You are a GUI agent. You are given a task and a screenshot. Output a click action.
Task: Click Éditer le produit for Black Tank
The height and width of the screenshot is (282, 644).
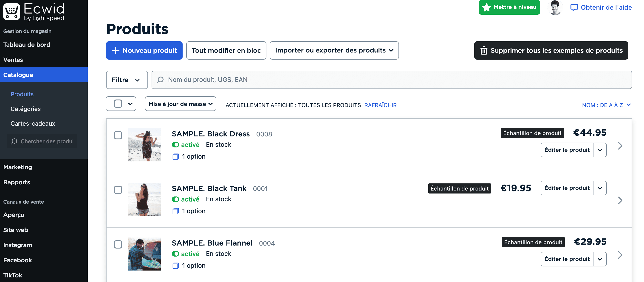pos(567,188)
